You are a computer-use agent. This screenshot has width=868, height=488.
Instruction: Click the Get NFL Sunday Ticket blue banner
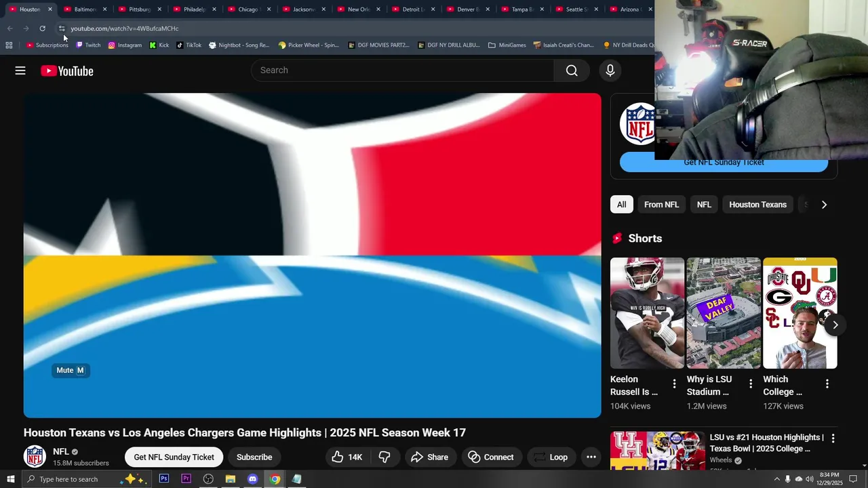[x=724, y=163]
